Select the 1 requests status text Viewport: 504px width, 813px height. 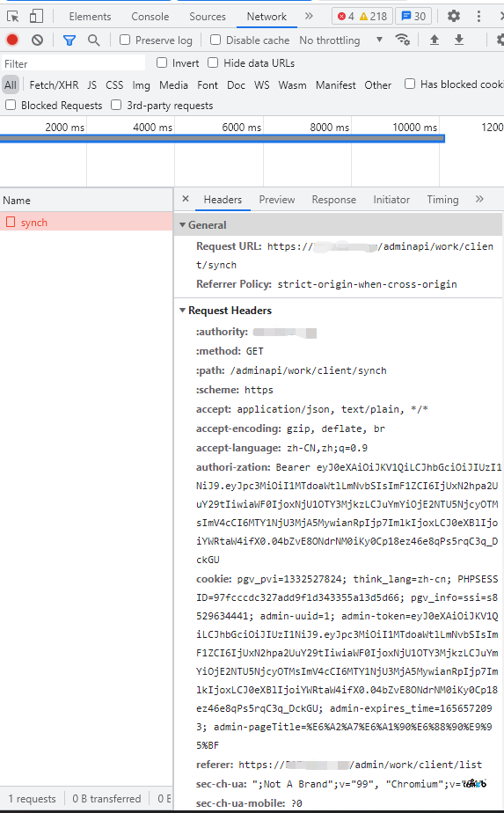tap(33, 799)
